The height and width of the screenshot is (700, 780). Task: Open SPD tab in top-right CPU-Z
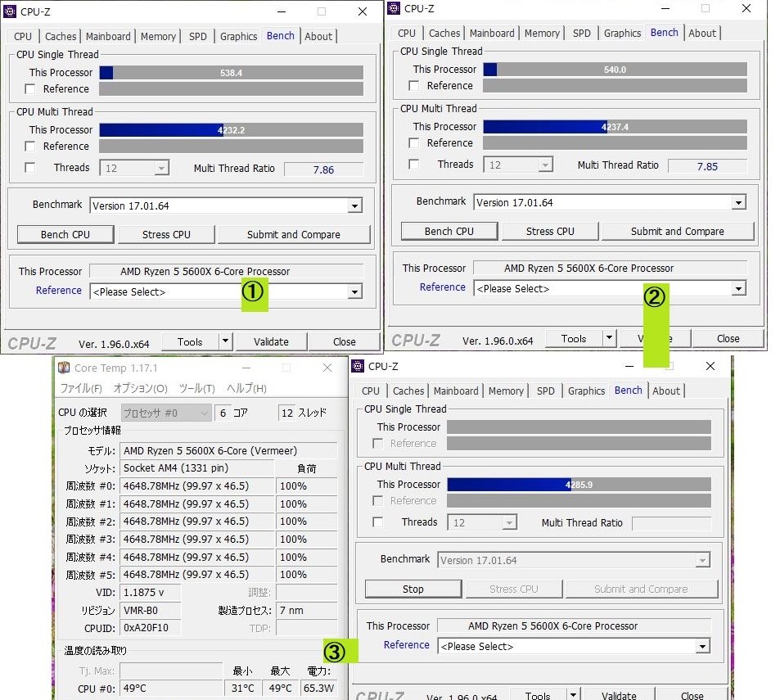(581, 34)
